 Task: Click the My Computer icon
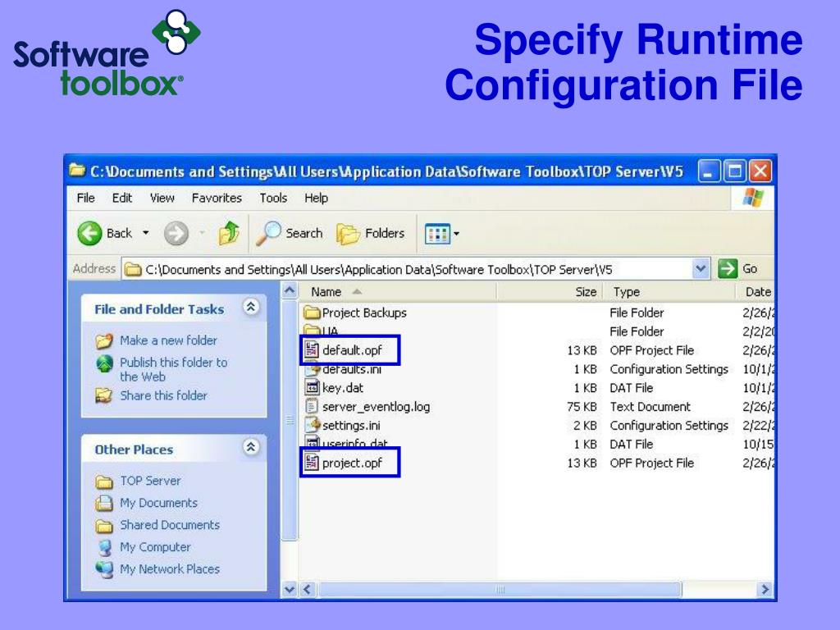point(105,547)
